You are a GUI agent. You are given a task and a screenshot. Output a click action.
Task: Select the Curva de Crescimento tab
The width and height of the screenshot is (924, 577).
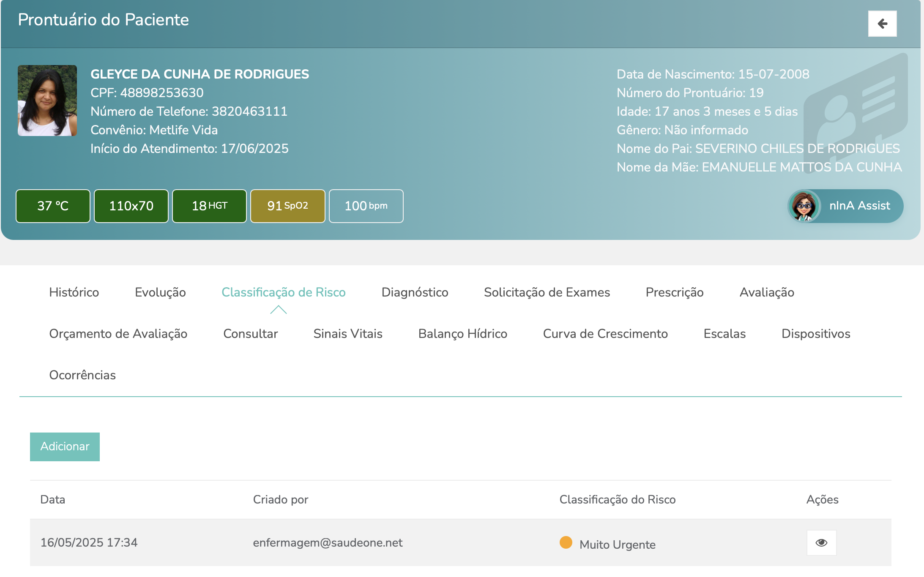(x=605, y=334)
